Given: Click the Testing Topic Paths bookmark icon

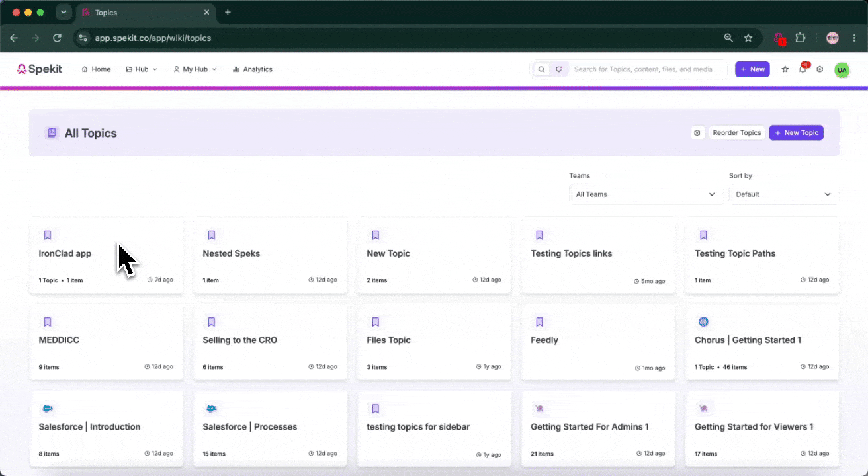Looking at the screenshot, I should (x=704, y=235).
